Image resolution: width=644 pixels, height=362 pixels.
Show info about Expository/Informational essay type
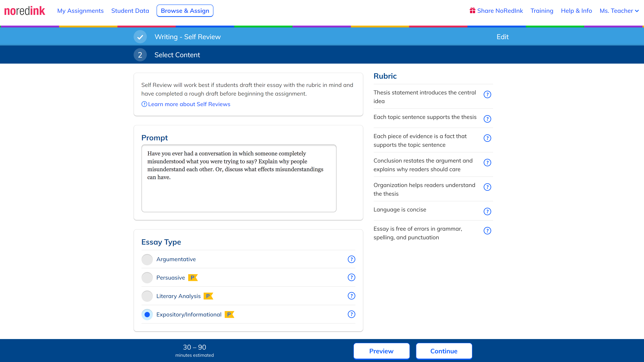(351, 315)
